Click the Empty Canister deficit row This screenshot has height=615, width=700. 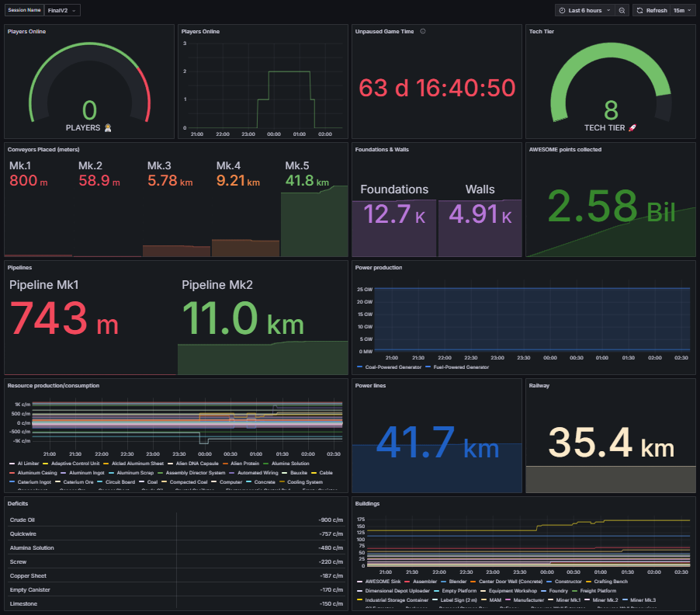tap(176, 589)
